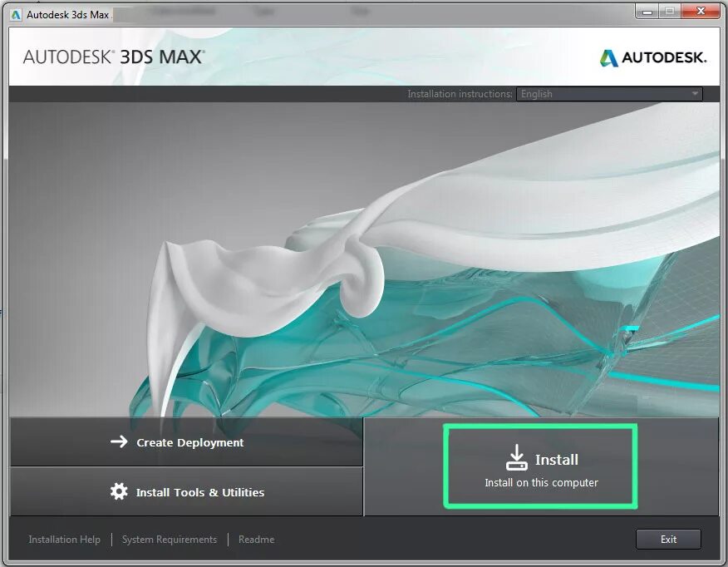The height and width of the screenshot is (567, 728).
Task: Open the Installation Help link
Action: pyautogui.click(x=65, y=540)
